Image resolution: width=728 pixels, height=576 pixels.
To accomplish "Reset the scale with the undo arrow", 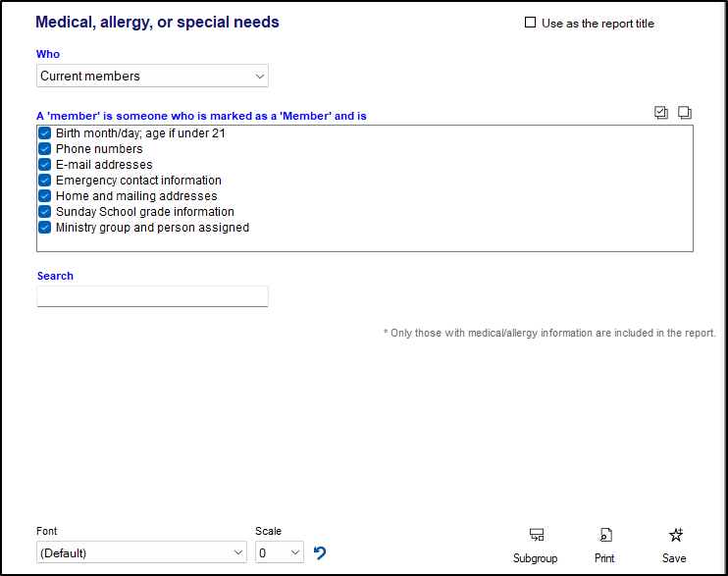I will point(320,553).
